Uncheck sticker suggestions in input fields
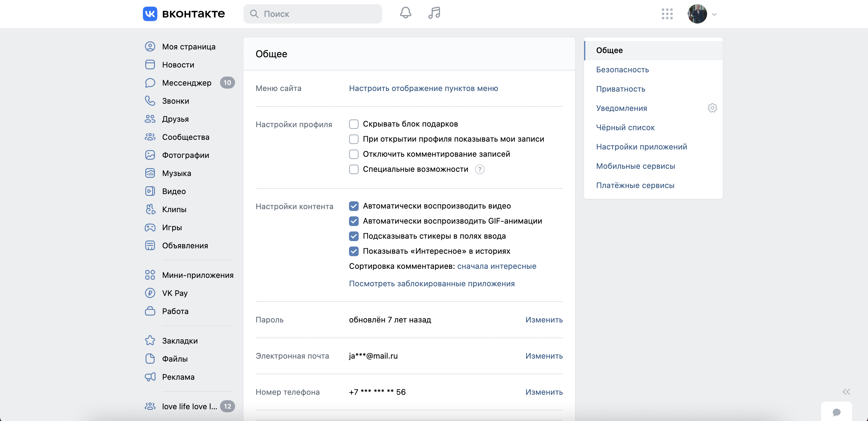This screenshot has width=868, height=421. (x=354, y=236)
